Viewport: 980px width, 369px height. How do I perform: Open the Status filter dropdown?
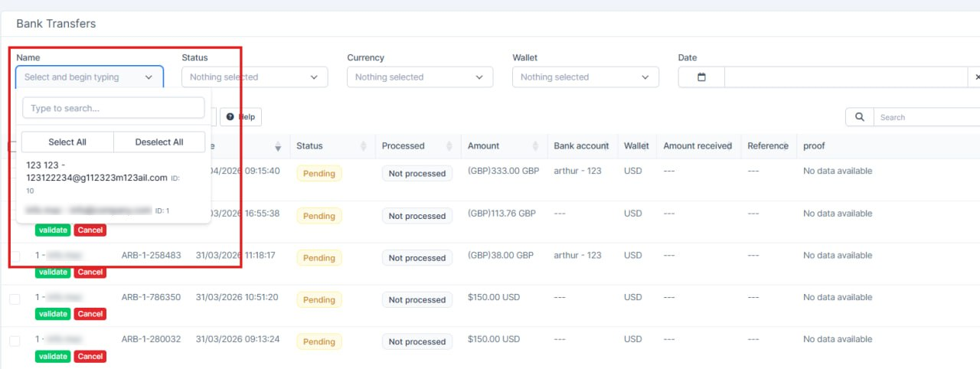point(254,77)
